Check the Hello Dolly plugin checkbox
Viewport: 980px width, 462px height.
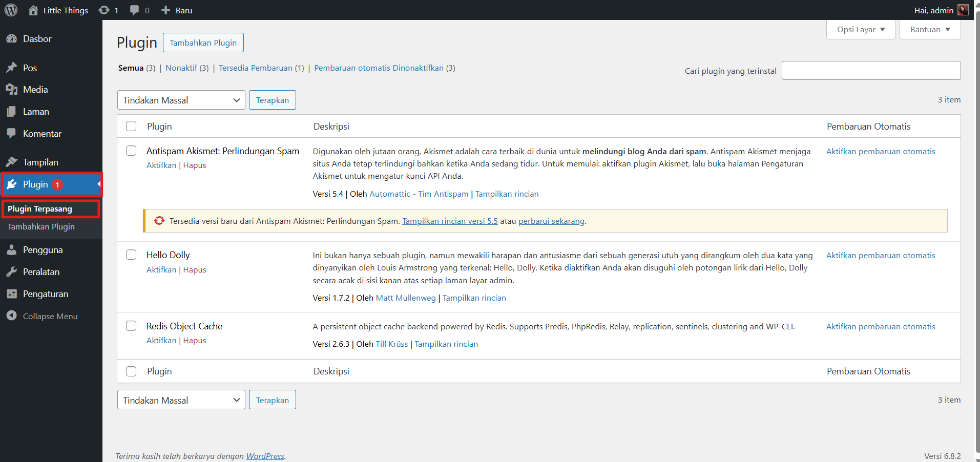[131, 255]
